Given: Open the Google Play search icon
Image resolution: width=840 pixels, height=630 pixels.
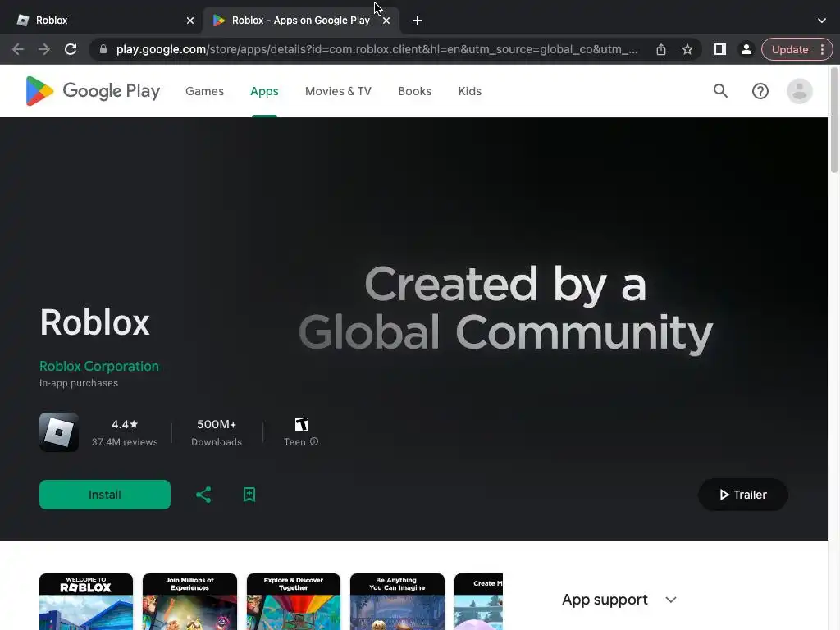Looking at the screenshot, I should tap(720, 91).
